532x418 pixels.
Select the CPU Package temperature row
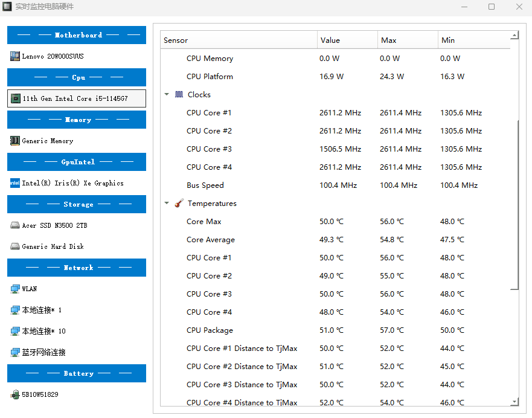point(335,330)
